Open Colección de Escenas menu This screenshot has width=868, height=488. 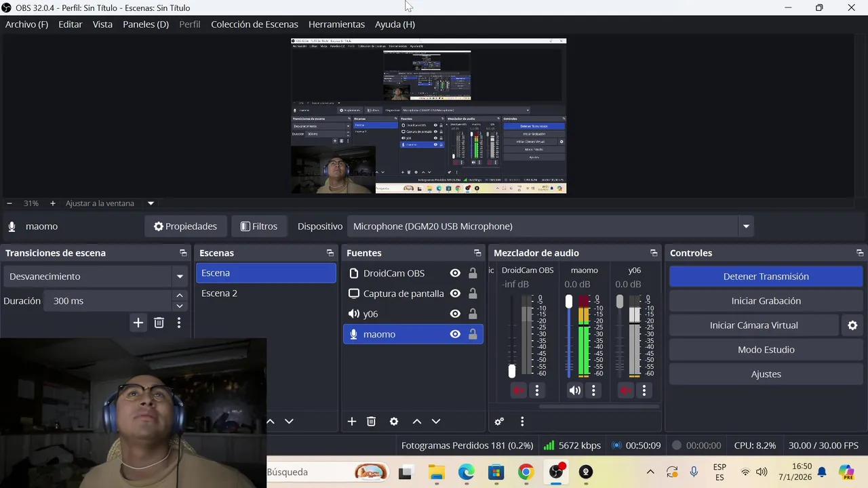click(254, 24)
